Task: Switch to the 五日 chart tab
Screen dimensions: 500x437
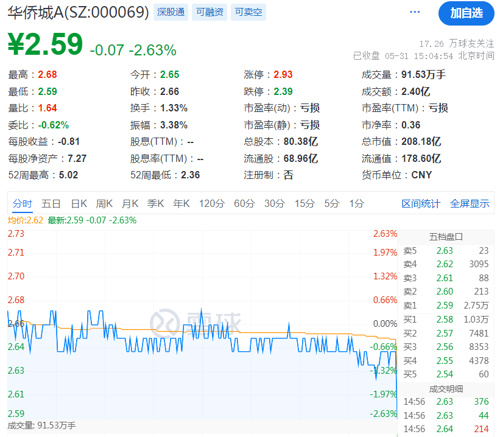Action: [51, 203]
